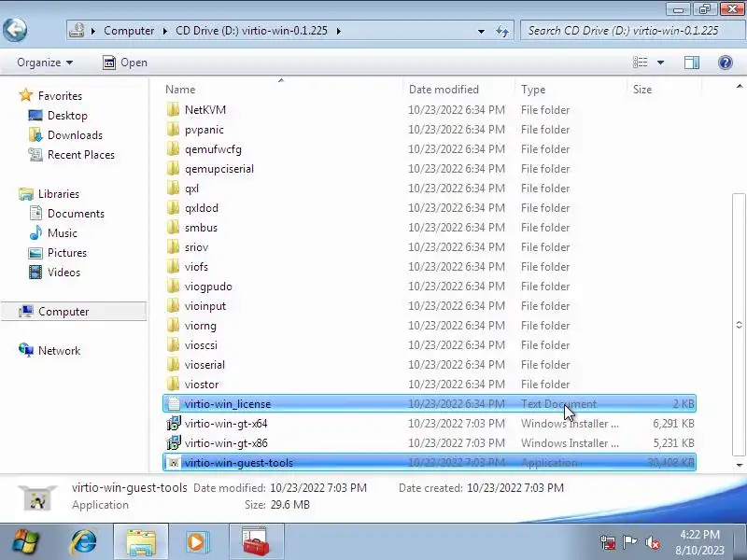The height and width of the screenshot is (560, 747).
Task: Select virtio-win-gt-x86 installer icon
Action: click(x=174, y=442)
